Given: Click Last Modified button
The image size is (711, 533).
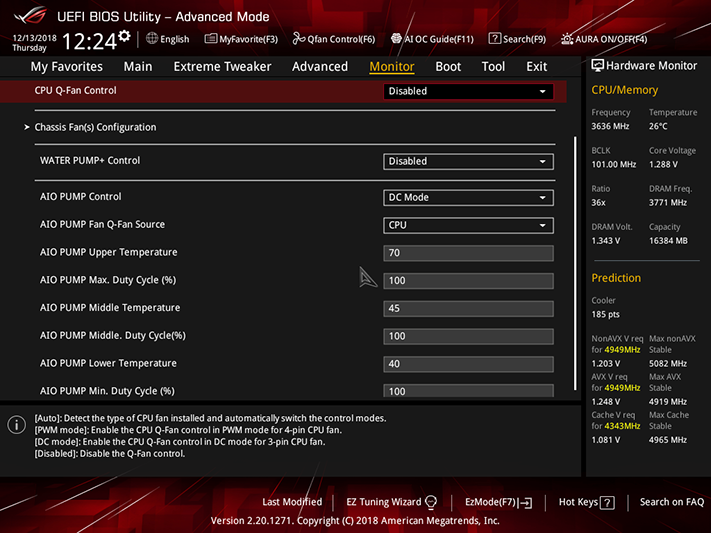Looking at the screenshot, I should (x=292, y=502).
